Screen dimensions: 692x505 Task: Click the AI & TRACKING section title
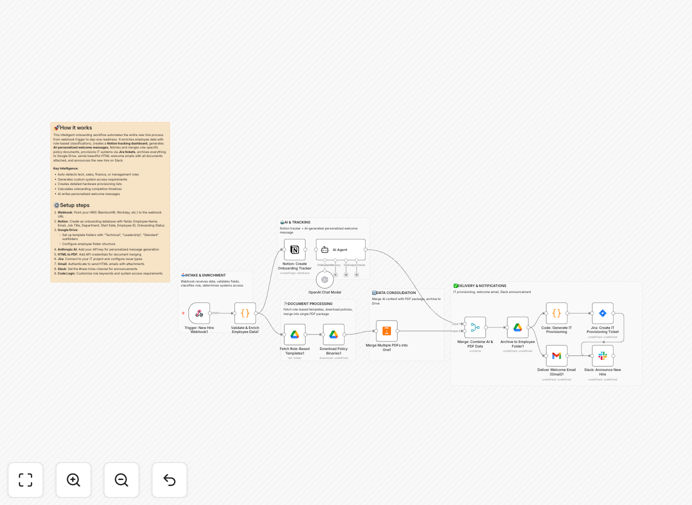point(295,222)
